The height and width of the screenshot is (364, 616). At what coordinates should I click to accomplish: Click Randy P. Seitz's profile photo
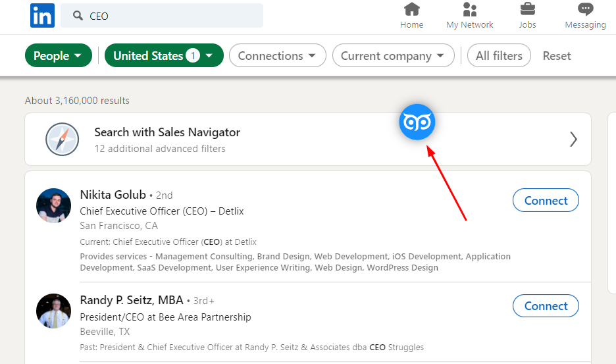pos(53,311)
